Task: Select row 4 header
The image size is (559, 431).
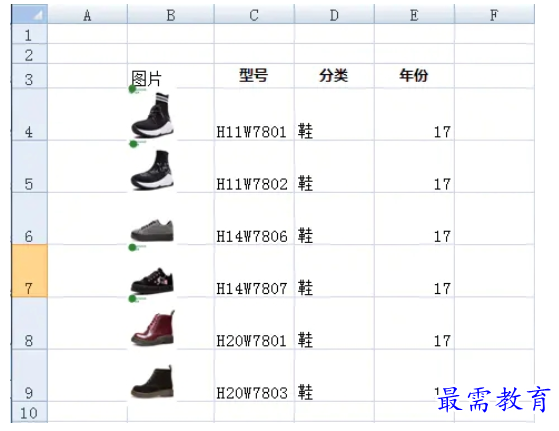Action: pyautogui.click(x=30, y=114)
